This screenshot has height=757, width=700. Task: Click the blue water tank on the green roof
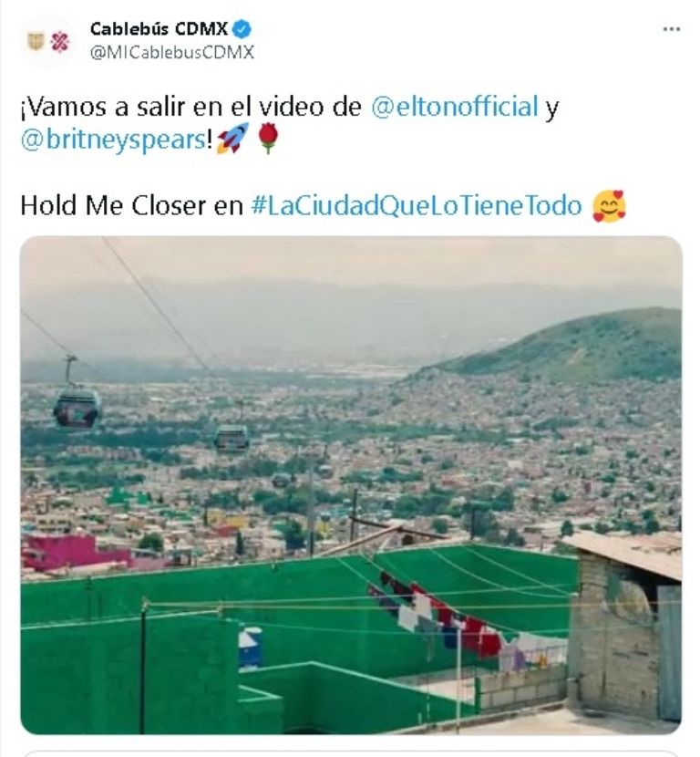coord(249,647)
